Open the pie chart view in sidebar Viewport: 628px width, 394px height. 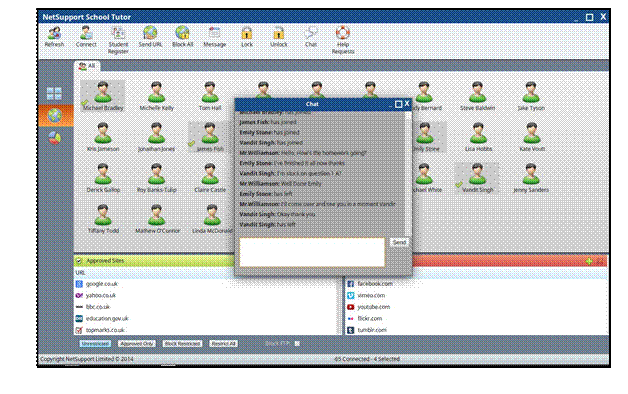55,138
